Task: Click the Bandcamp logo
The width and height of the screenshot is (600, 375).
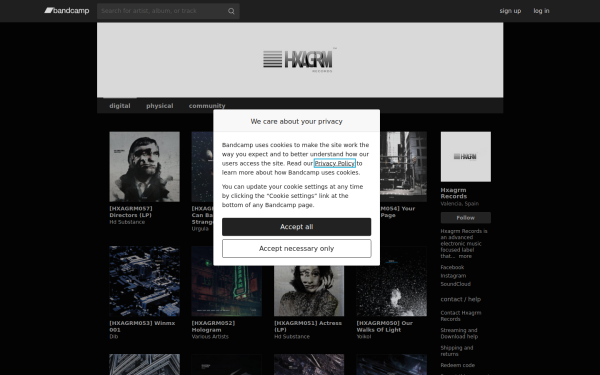Action: point(67,11)
